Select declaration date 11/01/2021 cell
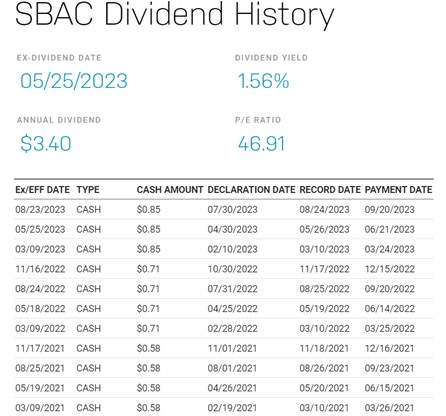This screenshot has height=416, width=446. [232, 348]
